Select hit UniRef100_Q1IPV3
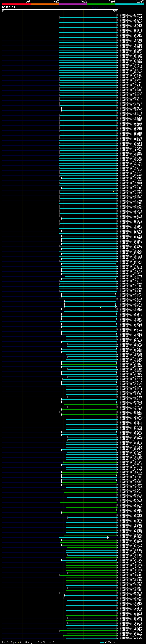Viewport: 146px width, 644px height. pyautogui.click(x=131, y=311)
